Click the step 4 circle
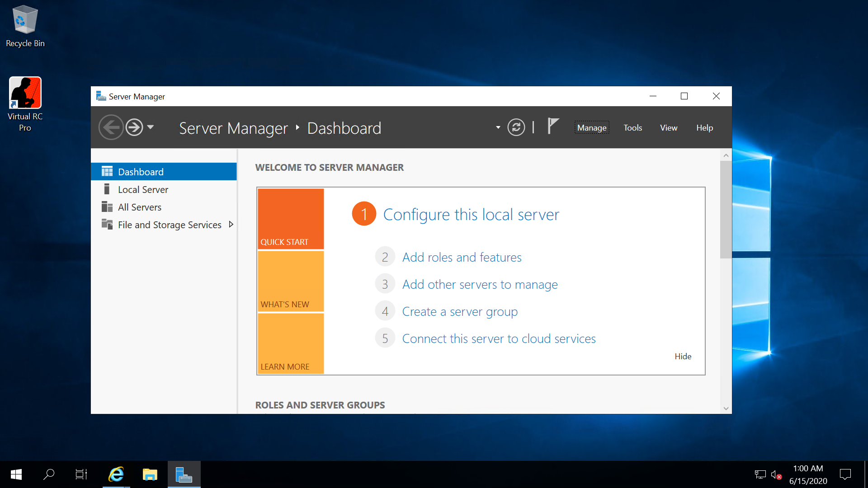Viewport: 868px width, 488px height. (x=385, y=311)
